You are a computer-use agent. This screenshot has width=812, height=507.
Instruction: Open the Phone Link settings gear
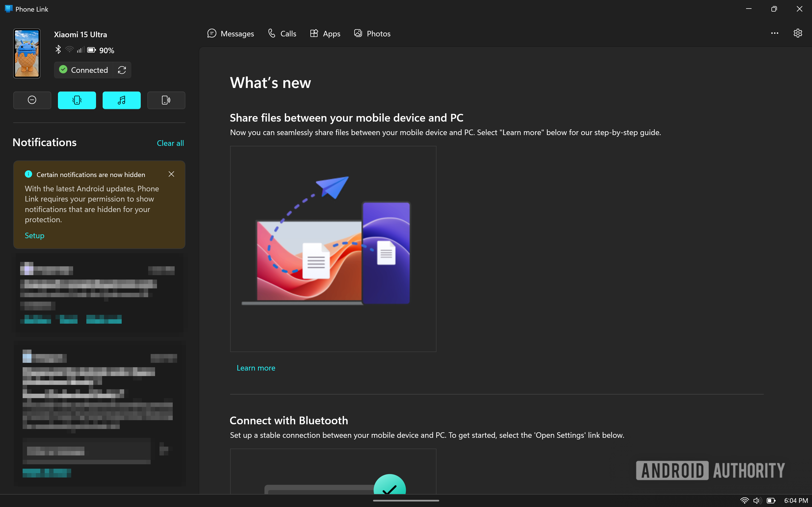798,33
